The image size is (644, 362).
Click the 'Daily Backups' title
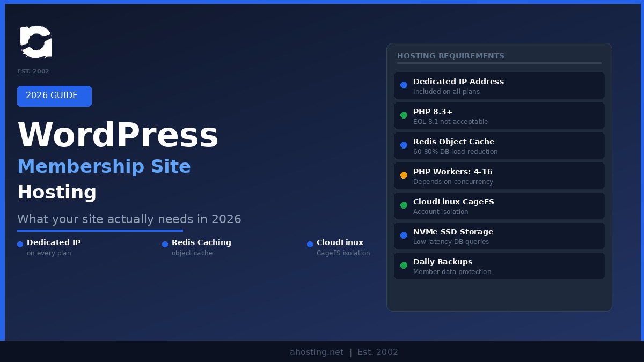tap(443, 262)
